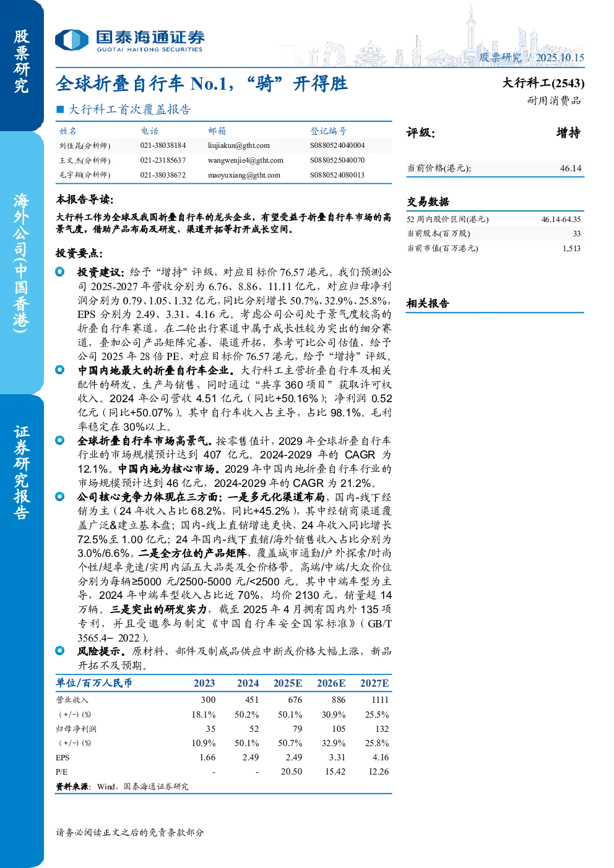614x868 pixels.
Task: Click blue square before 大行科工首次覆盖报告
Action: click(60, 110)
